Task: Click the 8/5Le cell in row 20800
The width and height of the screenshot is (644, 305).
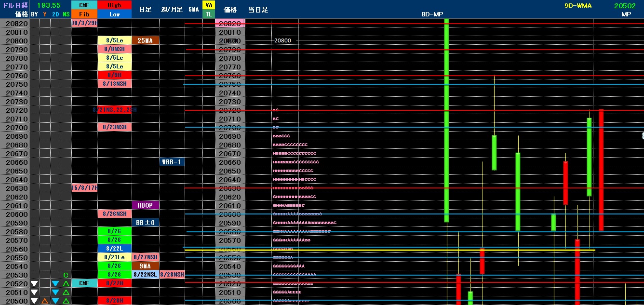Action: 114,40
